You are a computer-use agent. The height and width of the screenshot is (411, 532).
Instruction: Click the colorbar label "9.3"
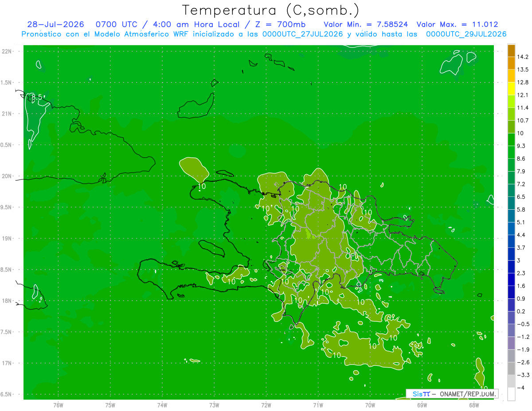coord(521,146)
